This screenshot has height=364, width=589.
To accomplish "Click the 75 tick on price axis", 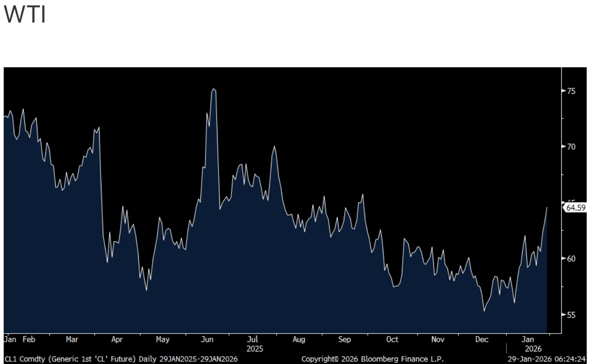I will click(x=571, y=91).
